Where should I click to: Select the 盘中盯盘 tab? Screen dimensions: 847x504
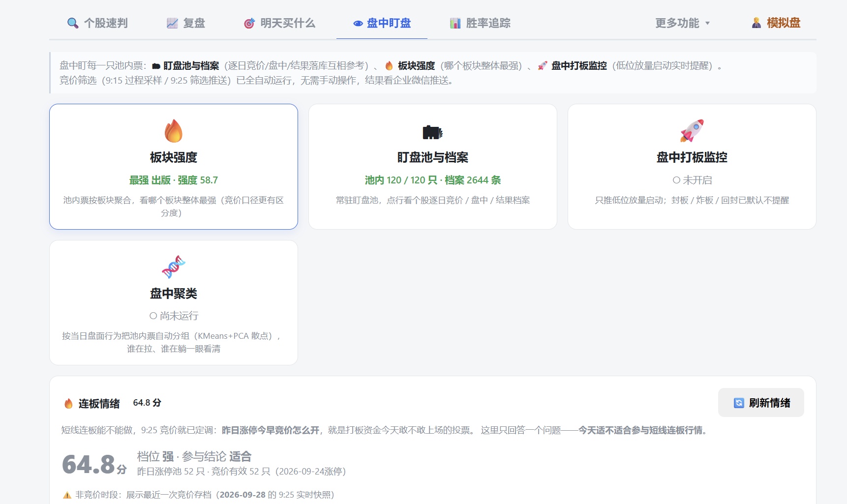click(382, 23)
